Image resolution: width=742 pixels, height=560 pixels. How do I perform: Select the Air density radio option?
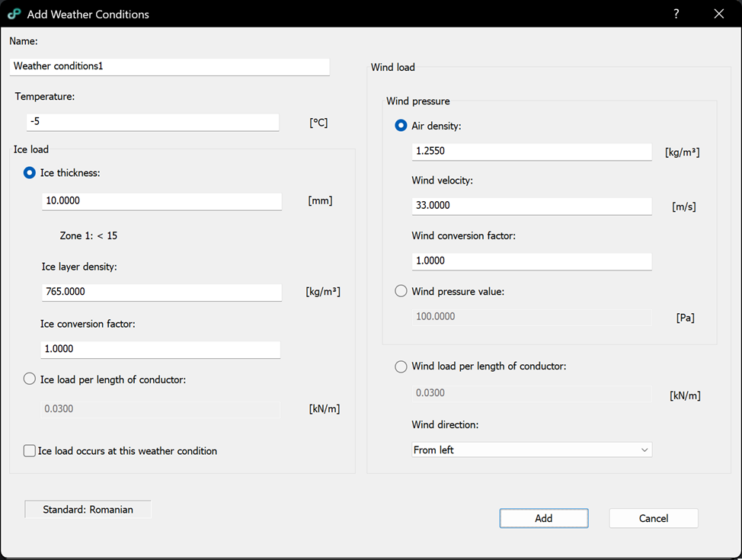click(401, 126)
